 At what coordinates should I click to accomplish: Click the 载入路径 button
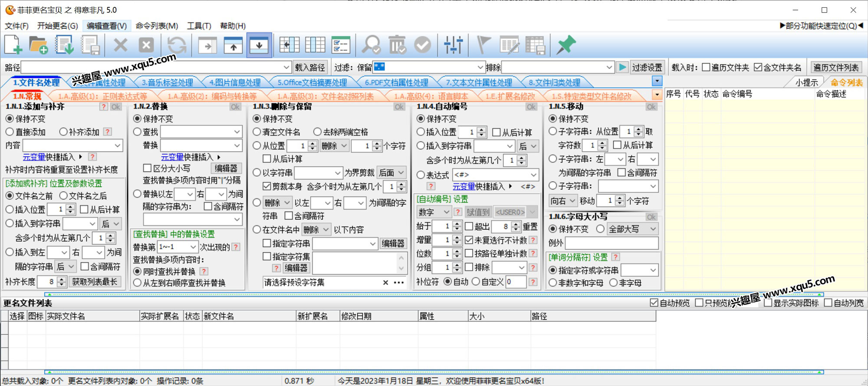pyautogui.click(x=310, y=67)
